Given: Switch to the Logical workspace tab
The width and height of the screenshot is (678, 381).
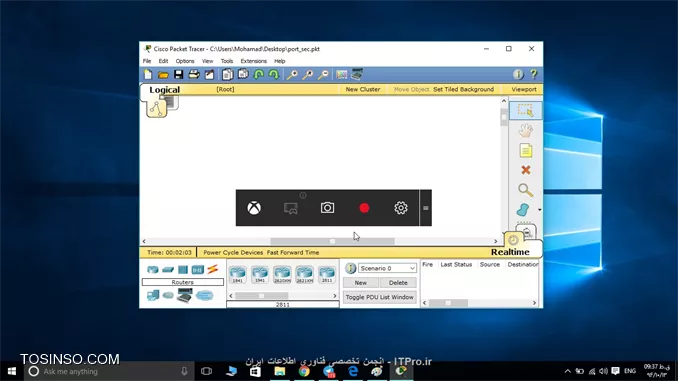Looking at the screenshot, I should [164, 90].
